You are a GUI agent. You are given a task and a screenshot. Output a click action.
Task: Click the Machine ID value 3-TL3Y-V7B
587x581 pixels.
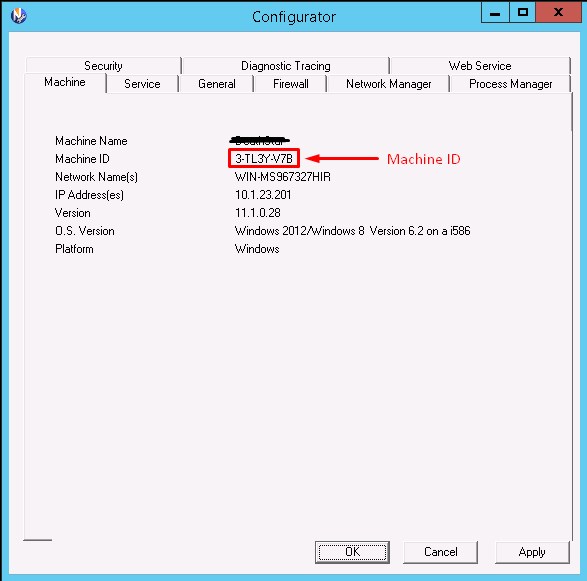[x=264, y=158]
